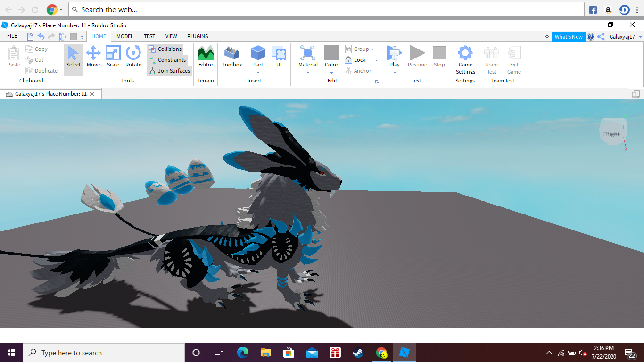644x362 pixels.
Task: Toggle Constraints mode
Action: coord(167,60)
